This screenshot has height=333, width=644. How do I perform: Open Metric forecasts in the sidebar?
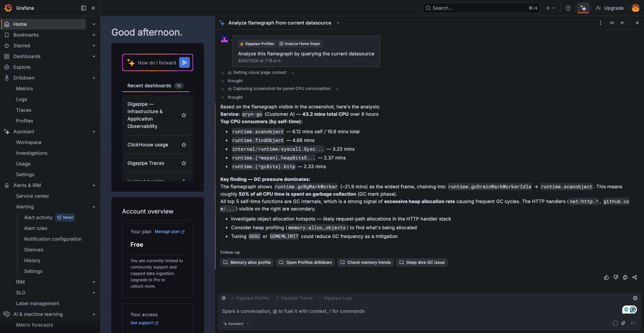click(35, 325)
